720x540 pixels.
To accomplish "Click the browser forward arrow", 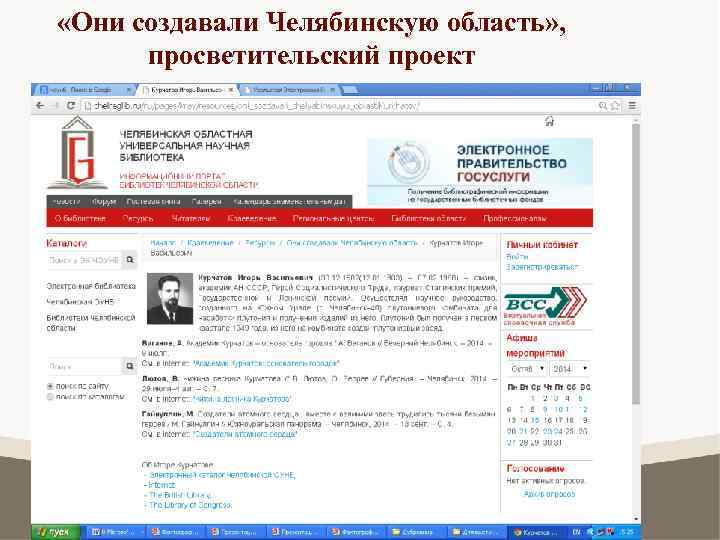I will click(x=56, y=106).
